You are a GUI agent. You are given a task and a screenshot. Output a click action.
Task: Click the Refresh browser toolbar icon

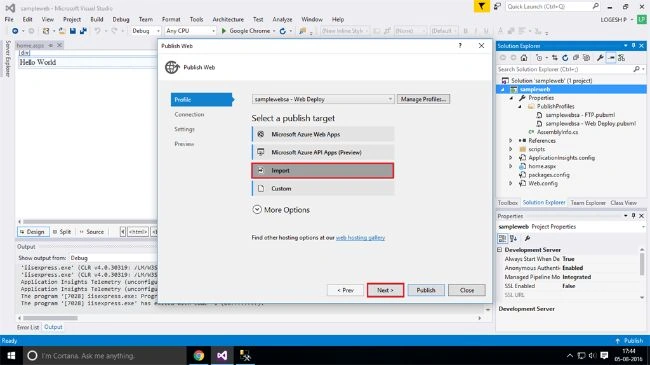click(x=283, y=31)
